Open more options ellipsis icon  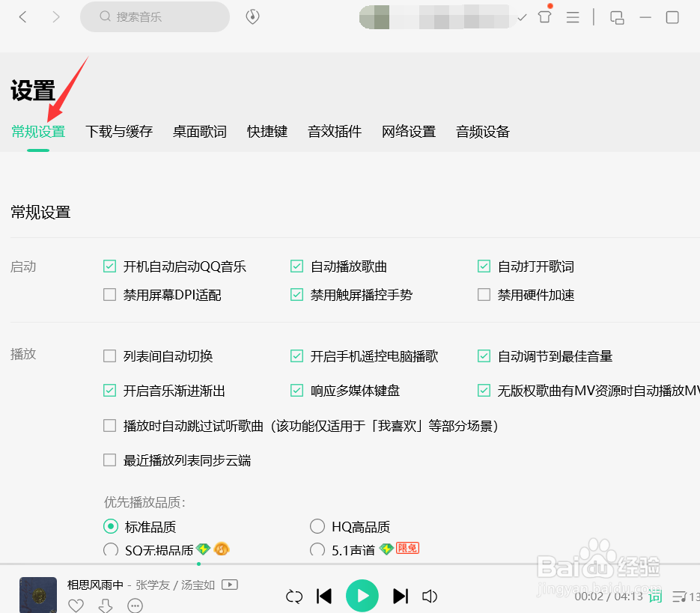click(x=136, y=606)
